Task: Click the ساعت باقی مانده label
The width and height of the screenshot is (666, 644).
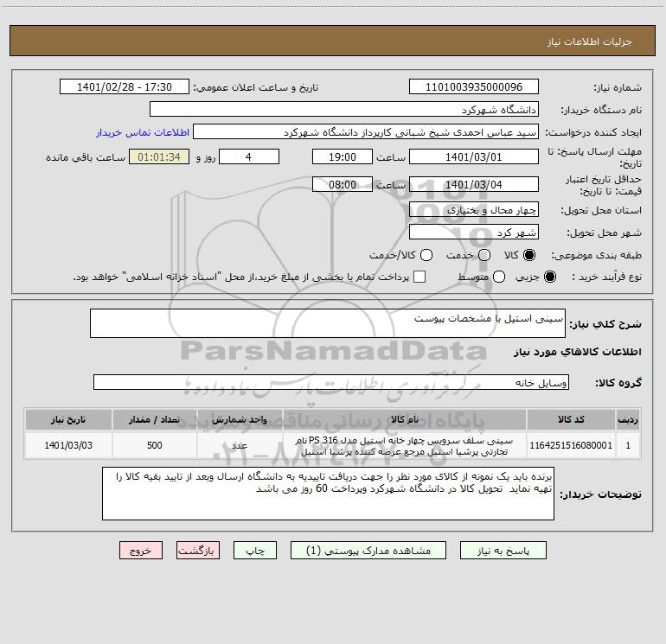Action: 86,157
